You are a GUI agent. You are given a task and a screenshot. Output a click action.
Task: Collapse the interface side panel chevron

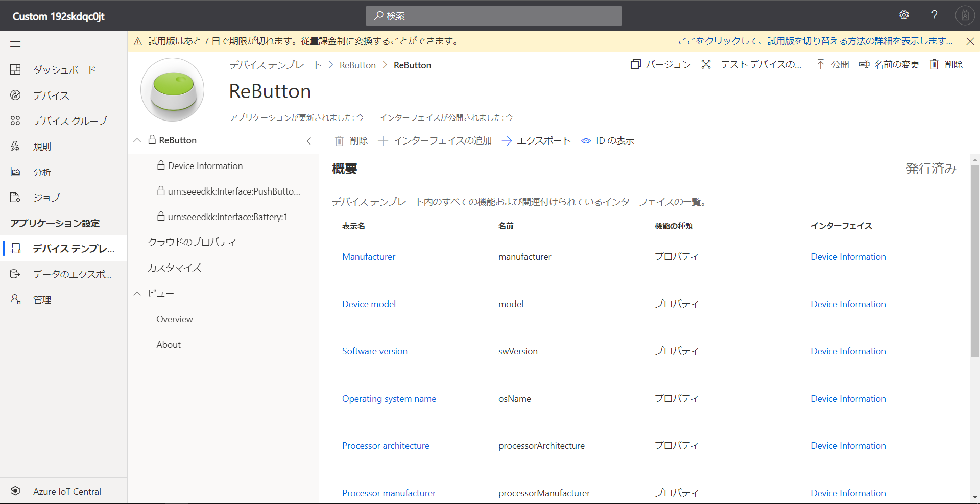tap(308, 141)
